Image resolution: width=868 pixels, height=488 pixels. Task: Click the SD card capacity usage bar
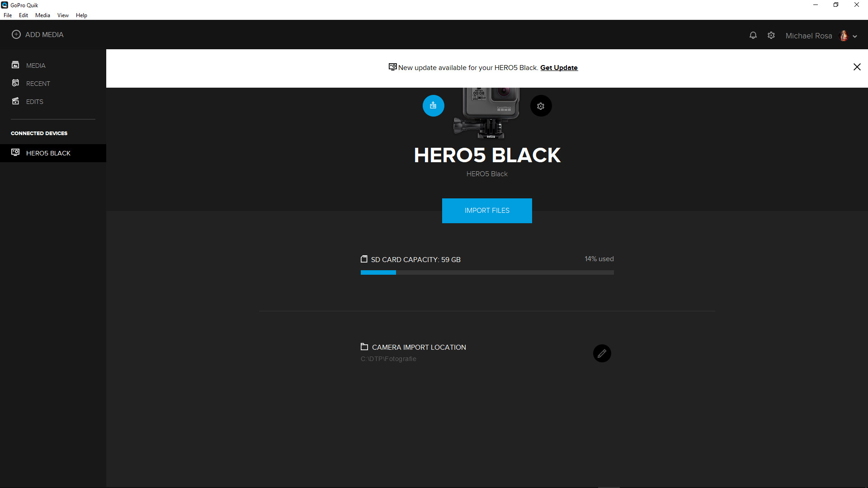click(x=487, y=272)
